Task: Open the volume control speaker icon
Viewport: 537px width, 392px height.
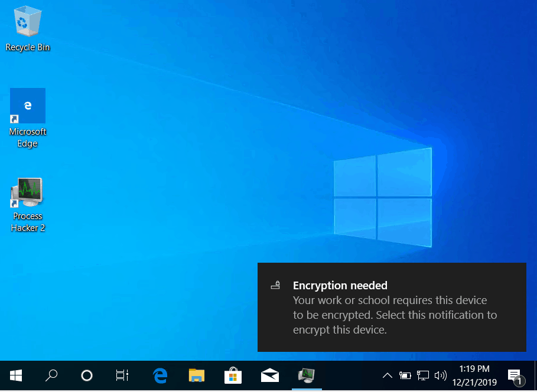Action: tap(440, 375)
